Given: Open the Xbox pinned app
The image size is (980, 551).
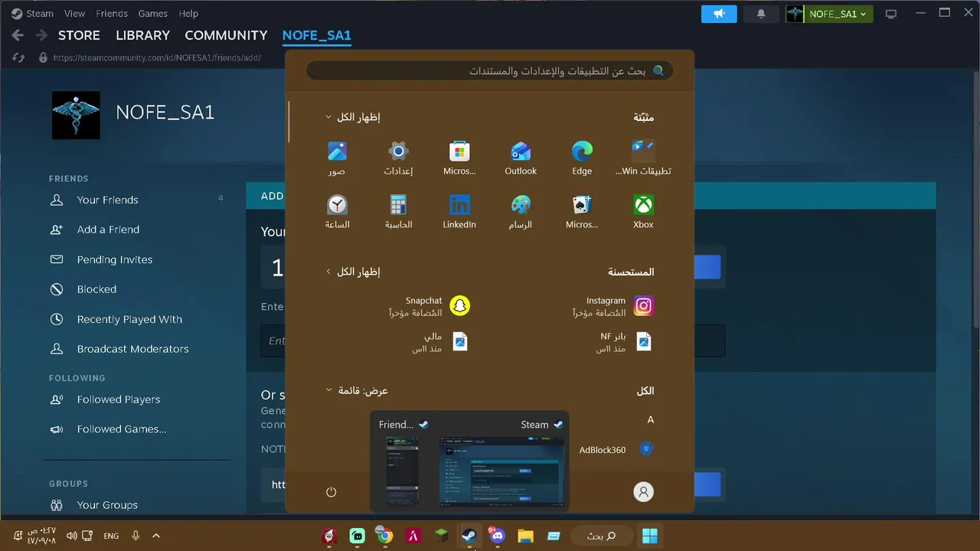Looking at the screenshot, I should click(x=643, y=212).
